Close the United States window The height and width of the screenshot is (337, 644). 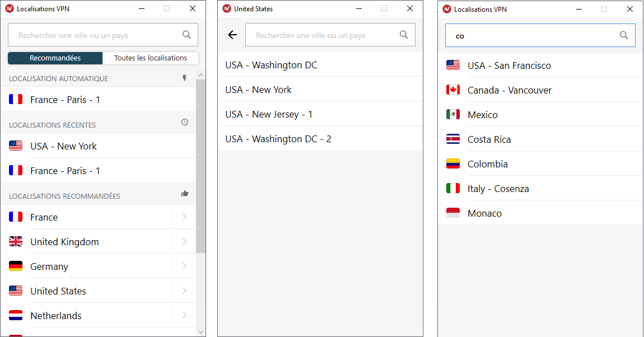[409, 8]
